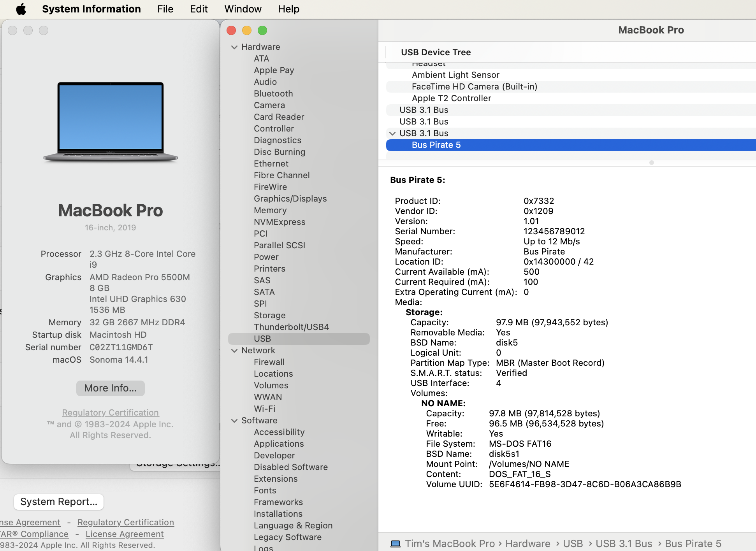Screen dimensions: 756x551
Task: Click the MacBook Pro laptop image
Action: [111, 122]
